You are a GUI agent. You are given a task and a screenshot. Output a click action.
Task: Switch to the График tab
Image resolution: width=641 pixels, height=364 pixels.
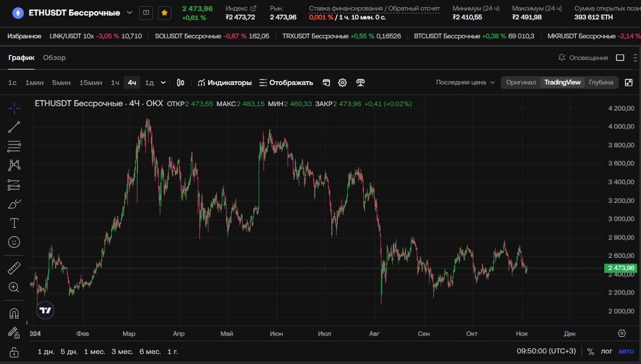pyautogui.click(x=21, y=58)
